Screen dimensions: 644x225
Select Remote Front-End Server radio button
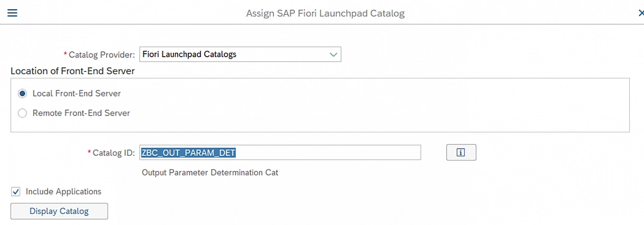[22, 113]
